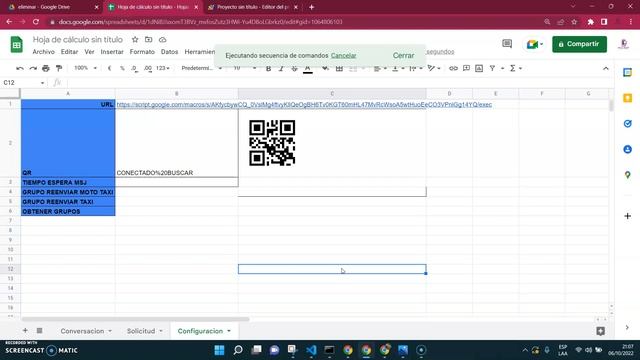Get add-ons with plus icon in side panel
The height and width of the screenshot is (360, 640).
627,216
